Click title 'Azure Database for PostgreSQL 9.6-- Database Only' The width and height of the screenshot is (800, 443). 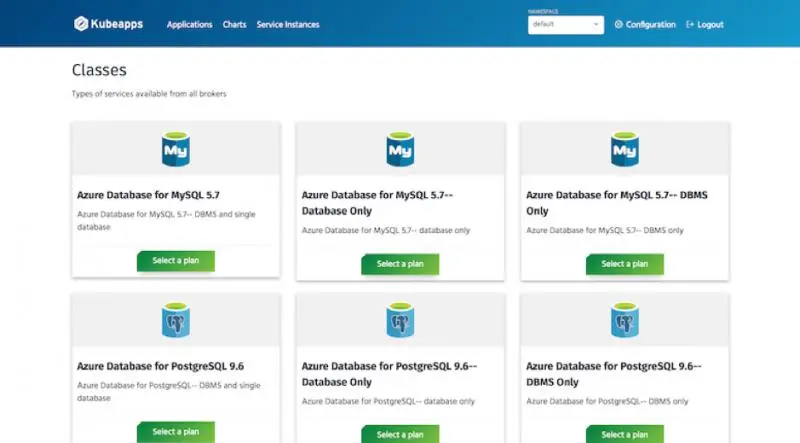(389, 374)
